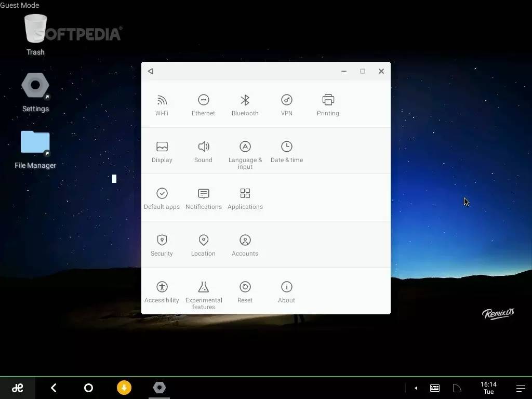Open the notification panel in taskbar
Viewport: 532px width, 399px height.
point(520,388)
